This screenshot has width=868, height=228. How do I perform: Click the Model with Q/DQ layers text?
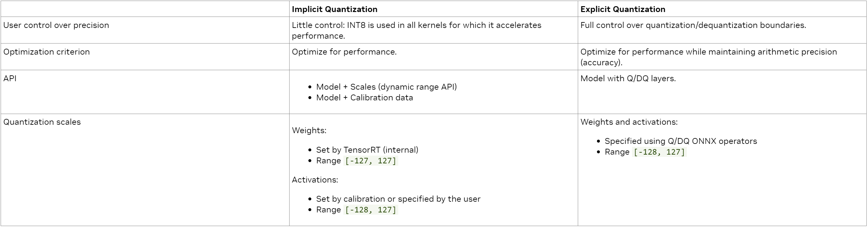pos(628,79)
